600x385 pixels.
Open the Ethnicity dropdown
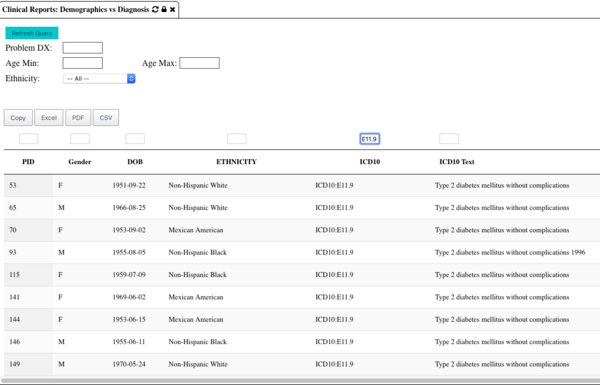tap(99, 78)
